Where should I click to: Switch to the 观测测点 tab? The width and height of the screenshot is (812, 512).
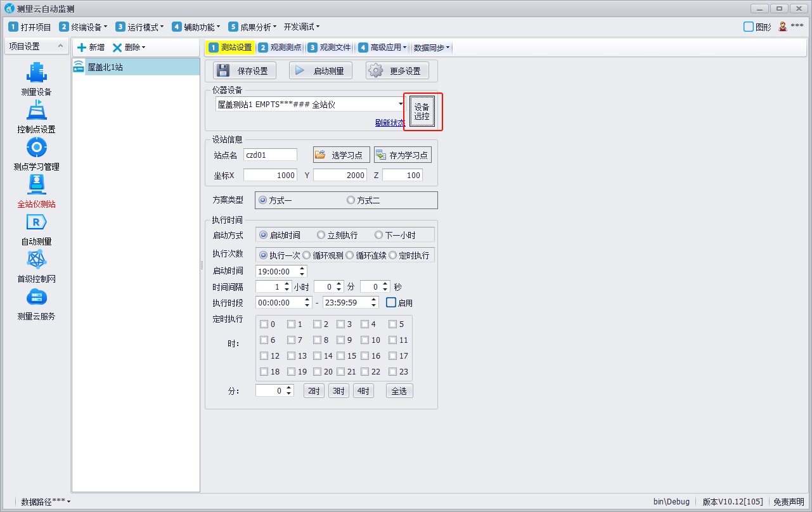(280, 48)
